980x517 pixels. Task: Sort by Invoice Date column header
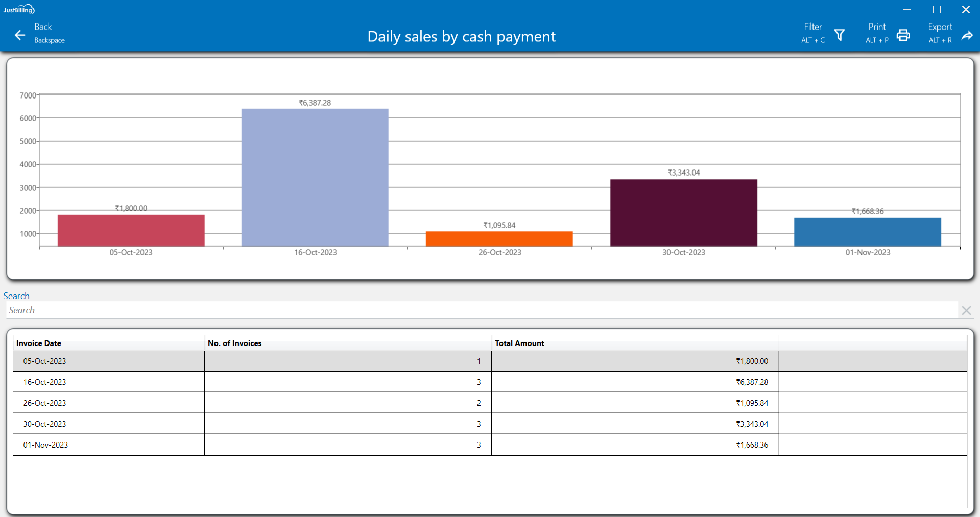[39, 343]
